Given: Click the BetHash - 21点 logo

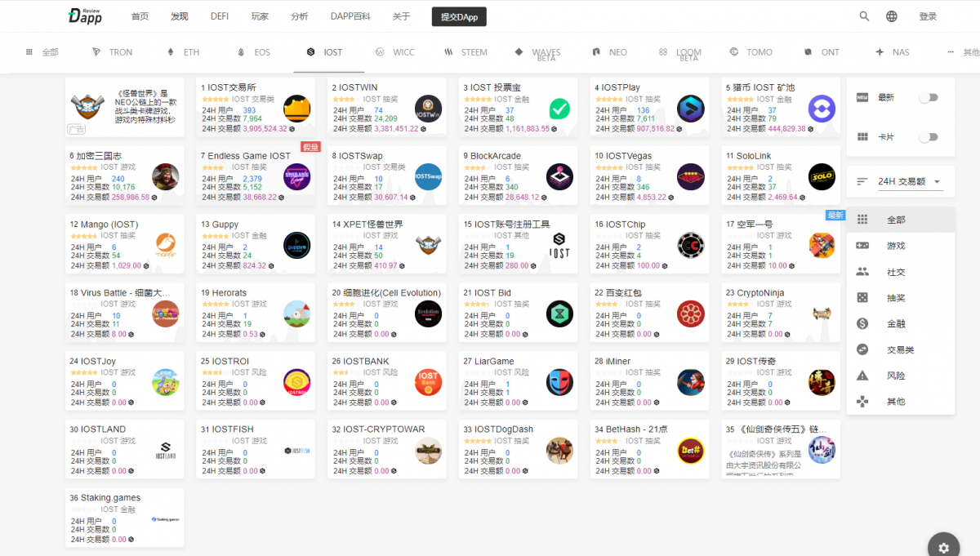Looking at the screenshot, I should pos(691,450).
